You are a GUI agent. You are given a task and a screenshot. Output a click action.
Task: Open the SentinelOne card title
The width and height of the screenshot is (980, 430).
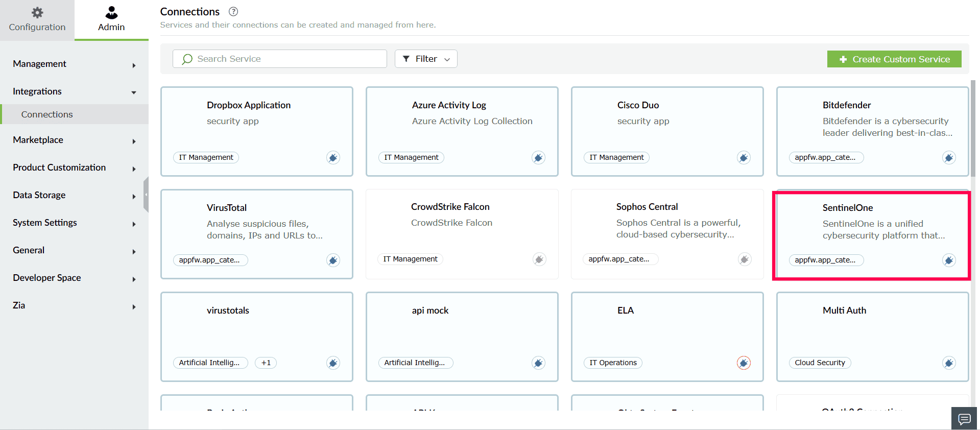(x=848, y=208)
